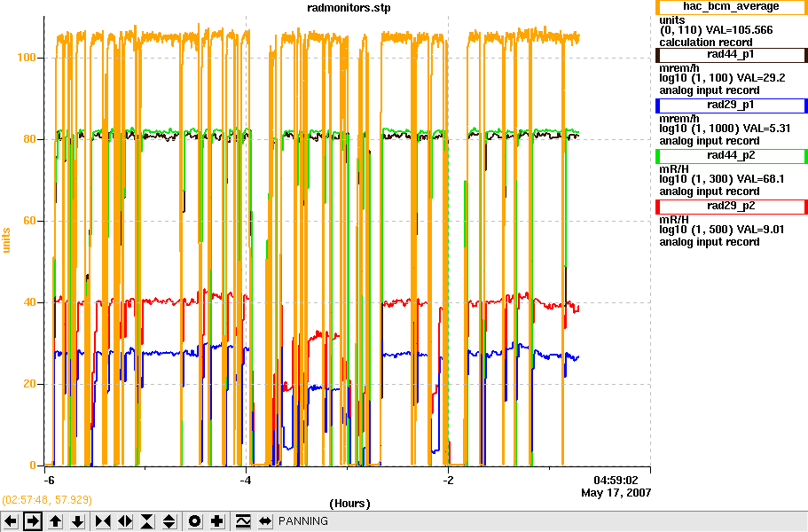Select the rad44_p2 curve legend
Image resolution: width=808 pixels, height=532 pixels.
[731, 155]
